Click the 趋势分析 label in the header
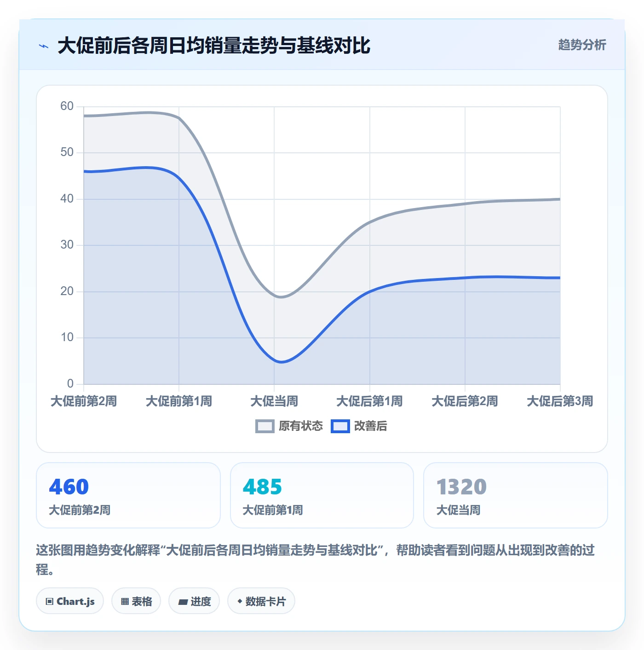 582,45
